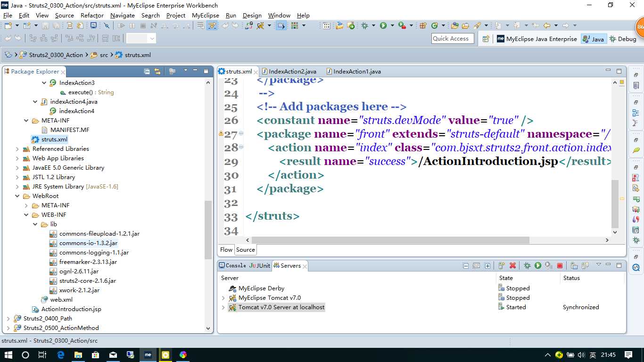Collapse the IndexAction3 tree node
644x362 pixels.
coord(44,83)
